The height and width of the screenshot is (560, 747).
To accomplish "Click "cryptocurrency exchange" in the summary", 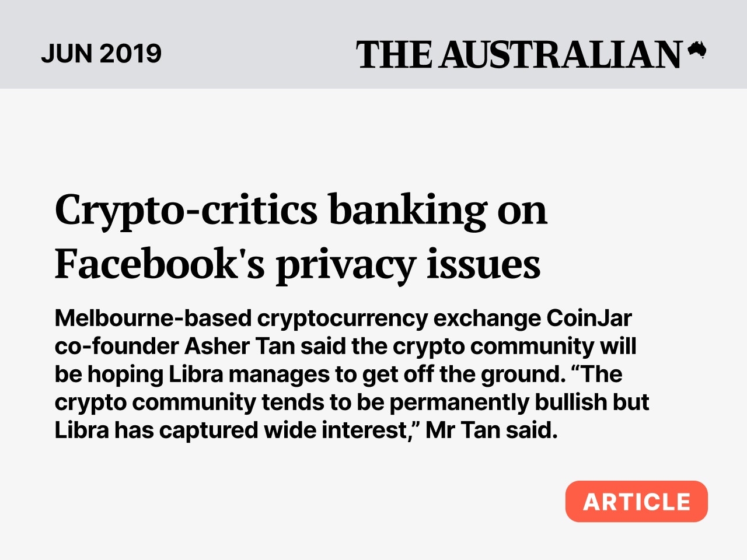I will tap(399, 318).
